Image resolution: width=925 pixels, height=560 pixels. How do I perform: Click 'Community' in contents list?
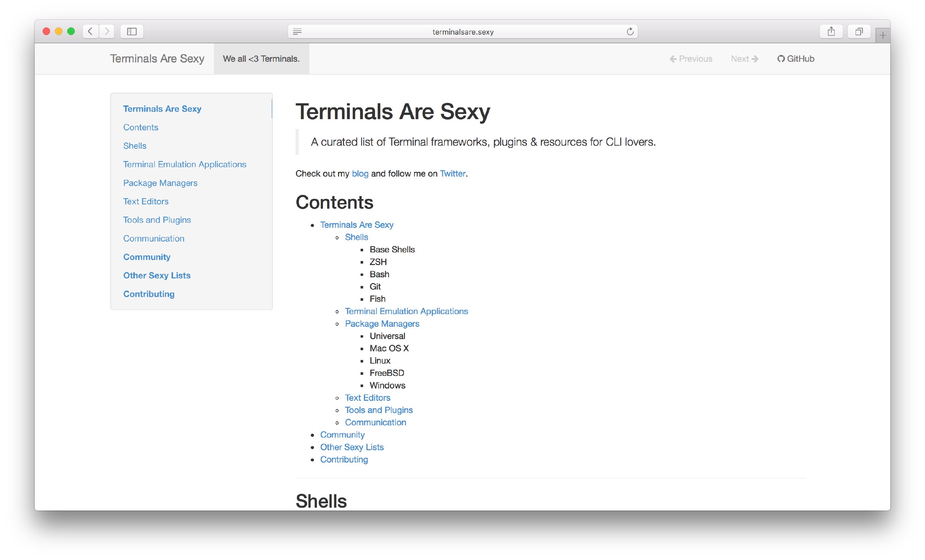click(x=343, y=435)
